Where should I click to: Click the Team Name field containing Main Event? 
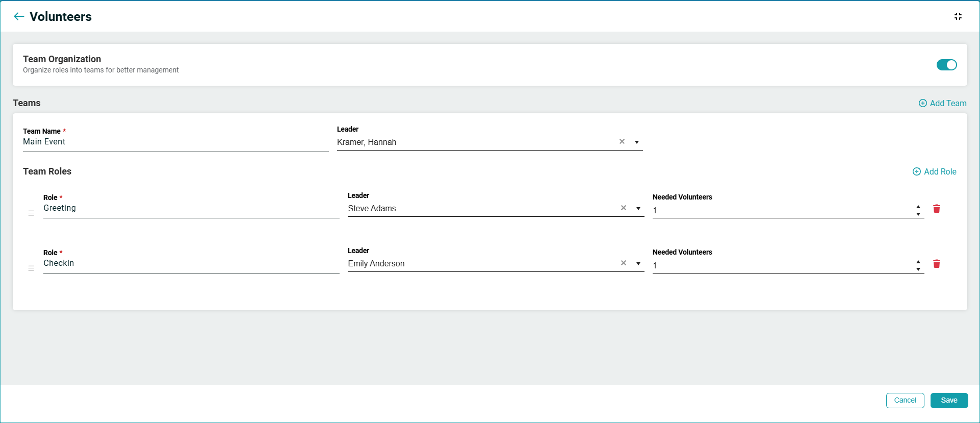point(175,142)
